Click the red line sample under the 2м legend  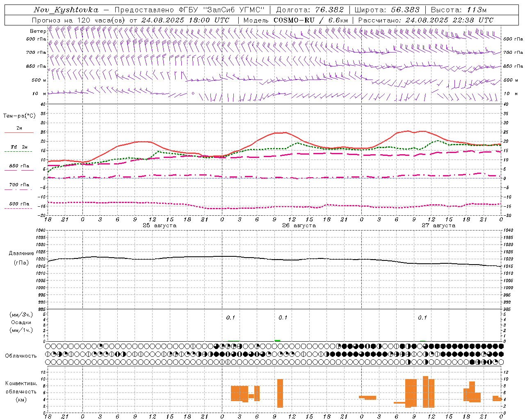tap(19, 132)
